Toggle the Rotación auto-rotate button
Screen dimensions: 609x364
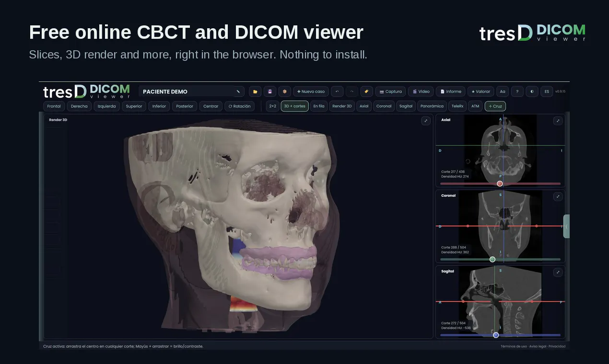pyautogui.click(x=239, y=106)
